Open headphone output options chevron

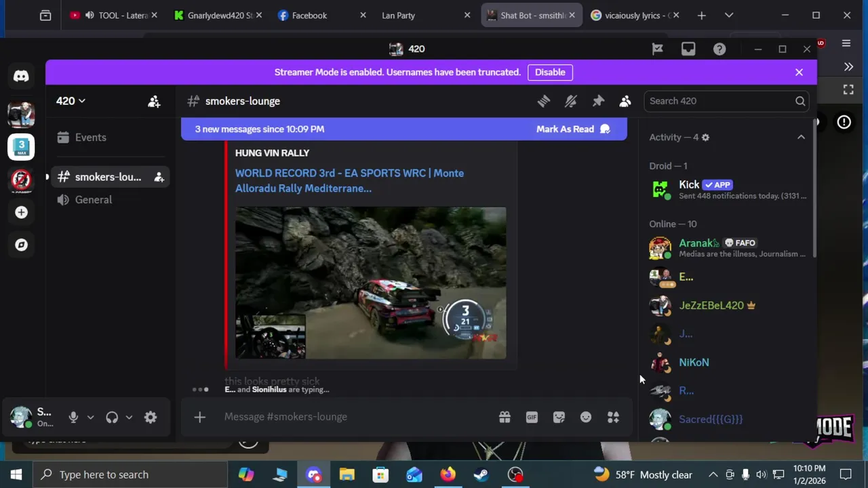click(129, 418)
